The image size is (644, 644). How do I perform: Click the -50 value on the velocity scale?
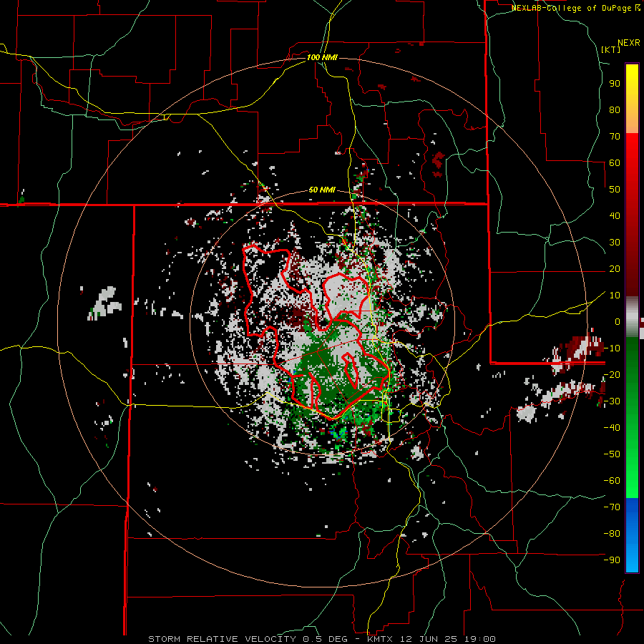[x=612, y=454]
